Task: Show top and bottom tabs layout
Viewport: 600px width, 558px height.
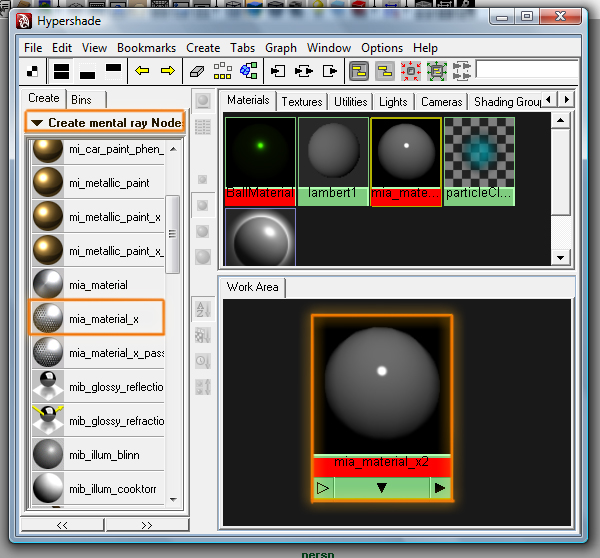Action: (62, 71)
